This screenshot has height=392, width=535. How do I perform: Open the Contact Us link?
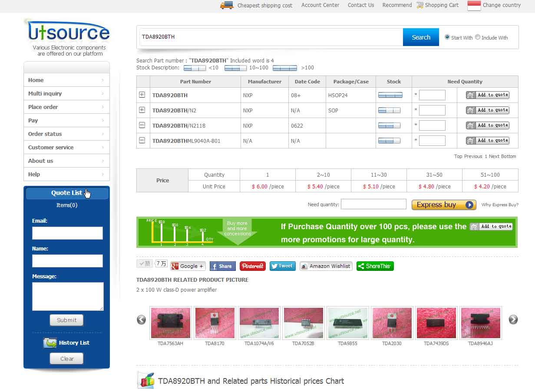pos(361,5)
